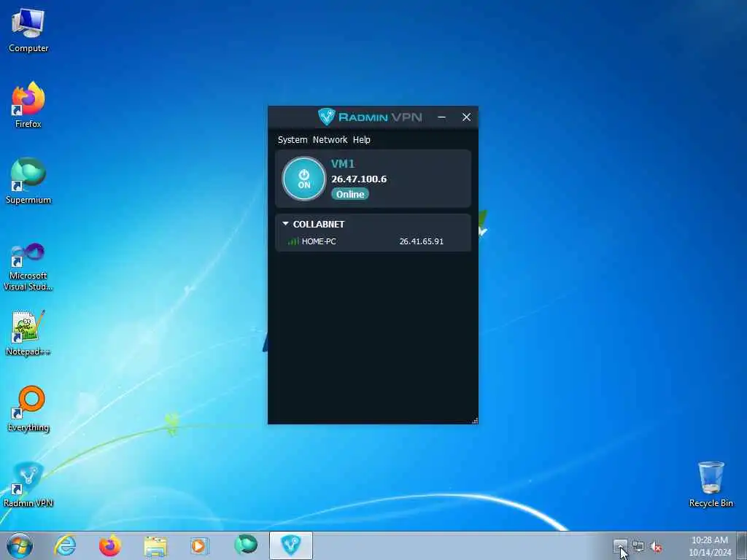The width and height of the screenshot is (747, 560).
Task: Click HOME-PC signal strength icon
Action: 293,241
